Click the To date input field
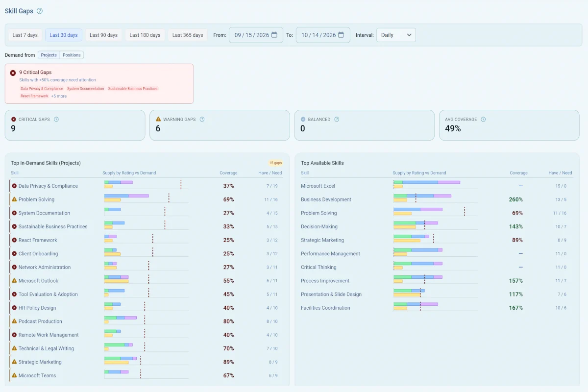This screenshot has height=392, width=588. pos(323,35)
